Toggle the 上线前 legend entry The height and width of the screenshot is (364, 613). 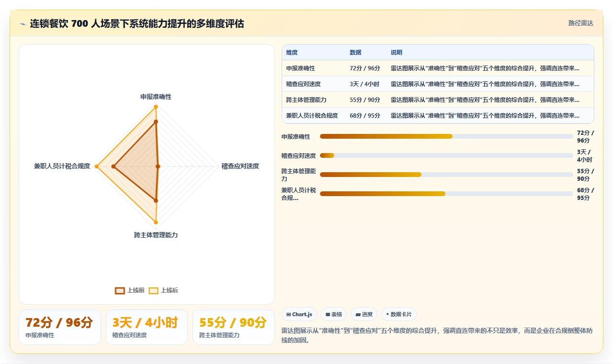click(x=130, y=290)
